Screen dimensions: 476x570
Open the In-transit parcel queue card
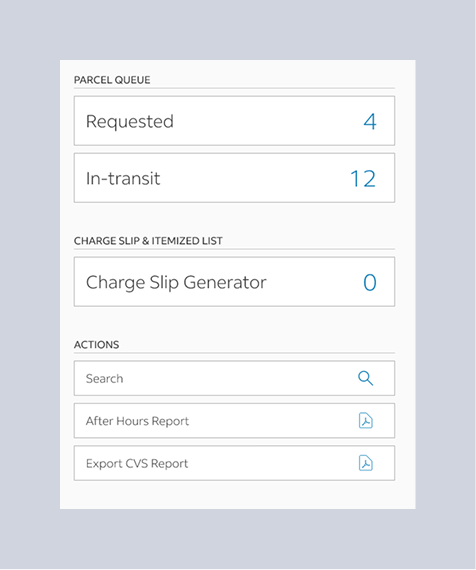[x=234, y=178]
